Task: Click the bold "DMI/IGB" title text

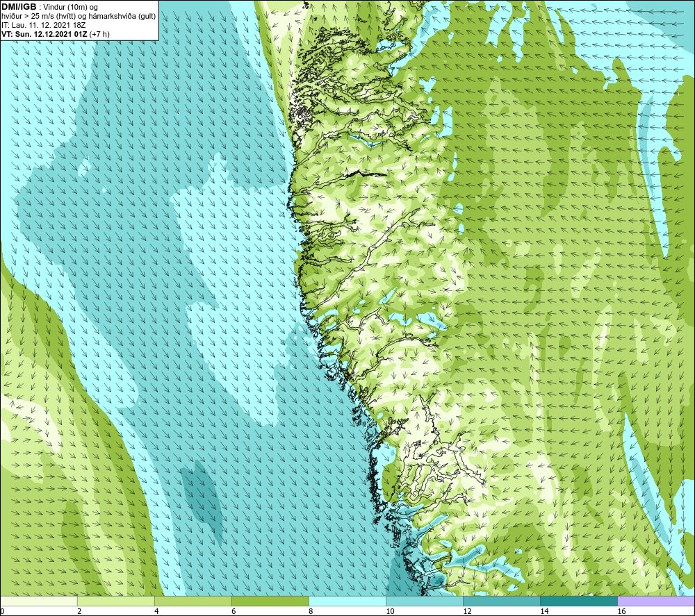Action: point(19,7)
